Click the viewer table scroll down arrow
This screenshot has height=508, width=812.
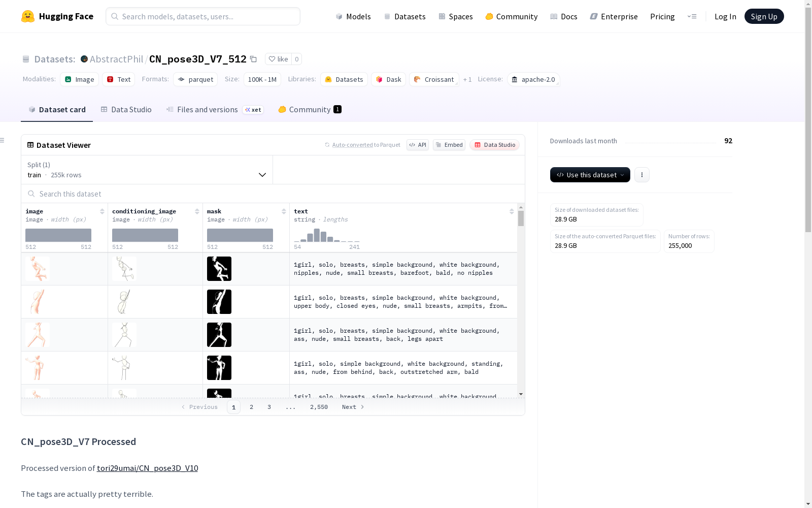[521, 394]
